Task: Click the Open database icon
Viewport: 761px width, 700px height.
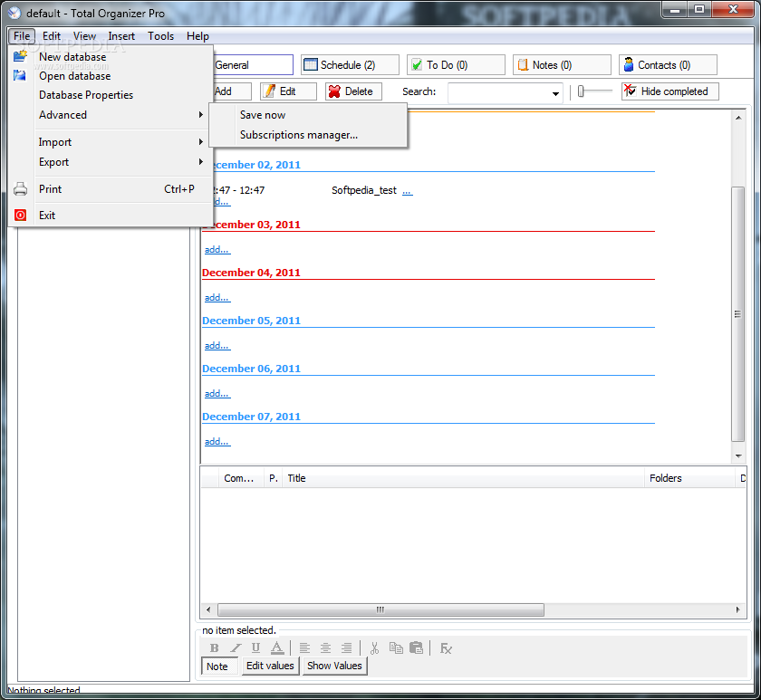Action: click(19, 76)
